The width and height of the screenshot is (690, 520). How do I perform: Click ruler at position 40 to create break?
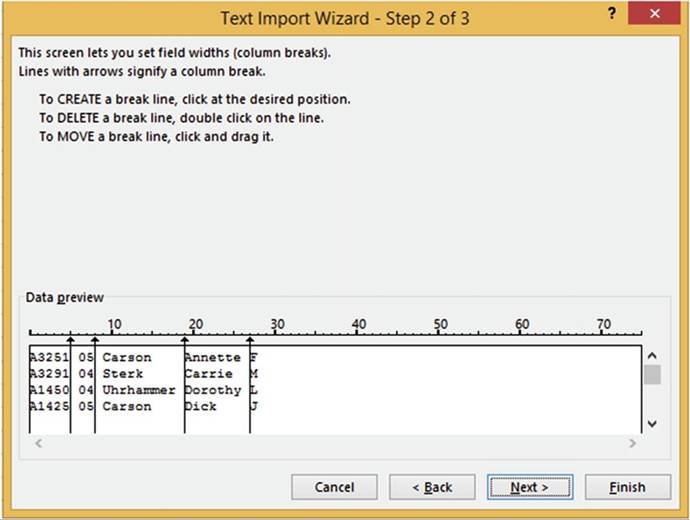pos(356,334)
